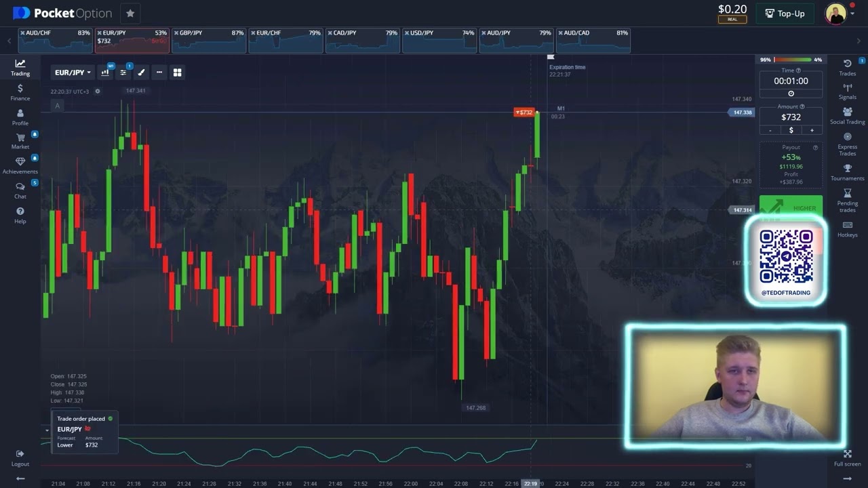Switch to the AUD/CAD asset tab
This screenshot has width=868, height=488.
pyautogui.click(x=593, y=41)
